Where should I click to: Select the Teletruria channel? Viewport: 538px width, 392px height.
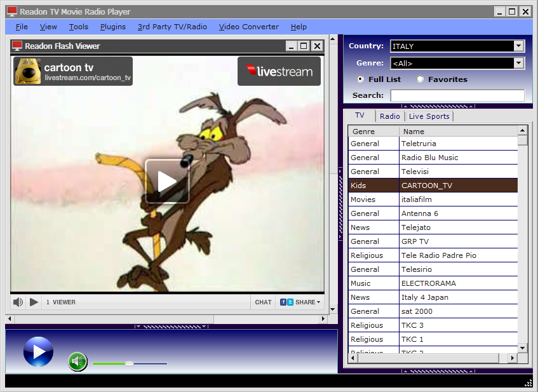click(433, 144)
